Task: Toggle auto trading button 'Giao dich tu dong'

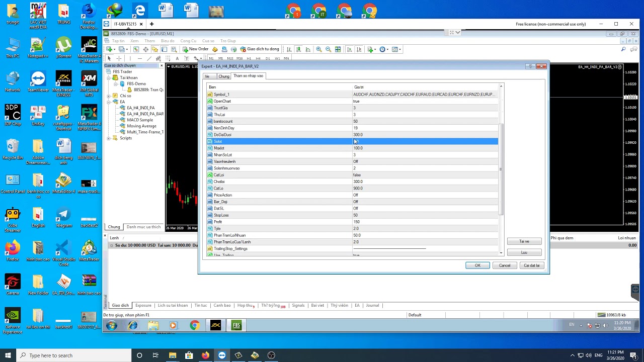Action: (260, 49)
